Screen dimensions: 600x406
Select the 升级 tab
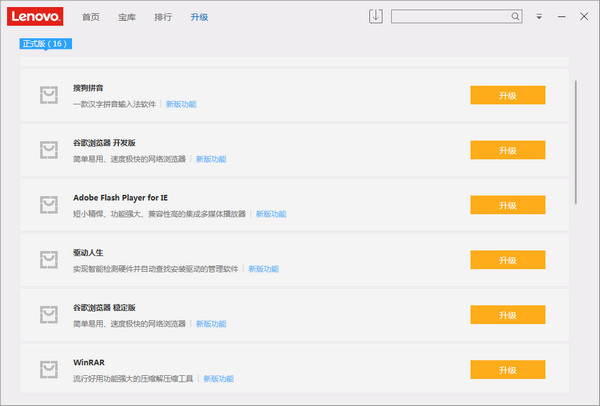[199, 17]
